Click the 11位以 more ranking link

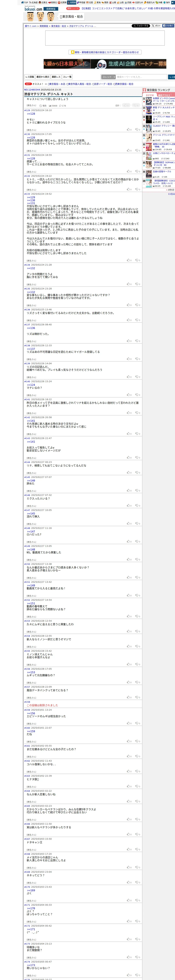171,194
